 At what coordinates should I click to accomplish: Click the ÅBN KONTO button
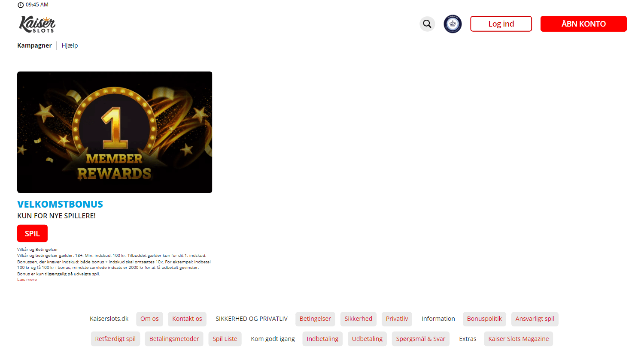583,24
